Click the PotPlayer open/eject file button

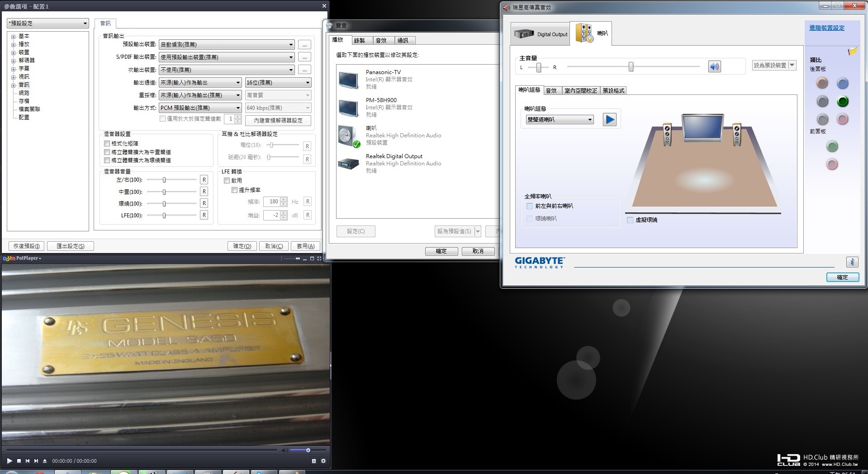[x=45, y=461]
